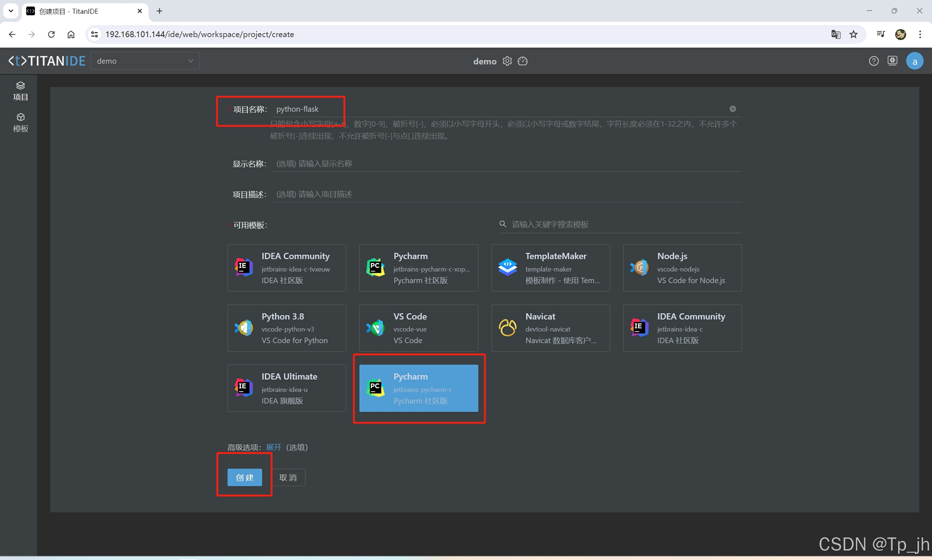Open the user avatar 'a' menu
Image resolution: width=932 pixels, height=560 pixels.
[x=915, y=61]
